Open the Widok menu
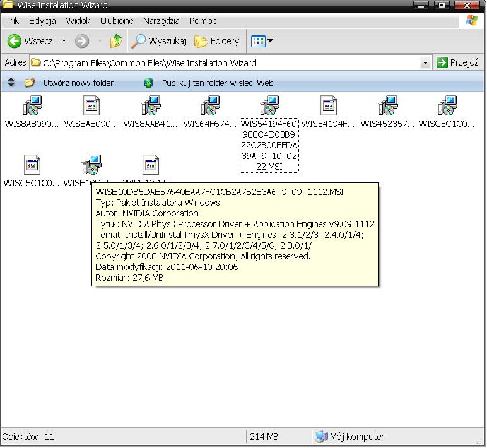Image resolution: width=487 pixels, height=448 pixels. (78, 21)
